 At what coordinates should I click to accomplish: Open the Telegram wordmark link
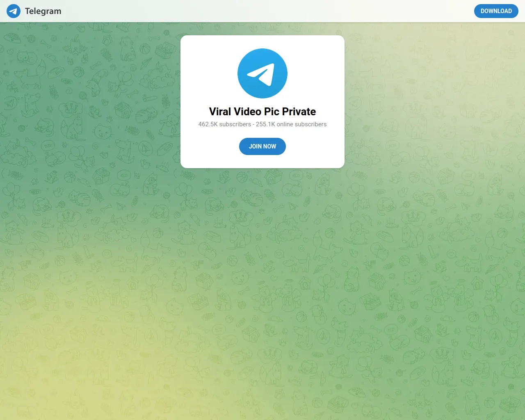[x=43, y=11]
